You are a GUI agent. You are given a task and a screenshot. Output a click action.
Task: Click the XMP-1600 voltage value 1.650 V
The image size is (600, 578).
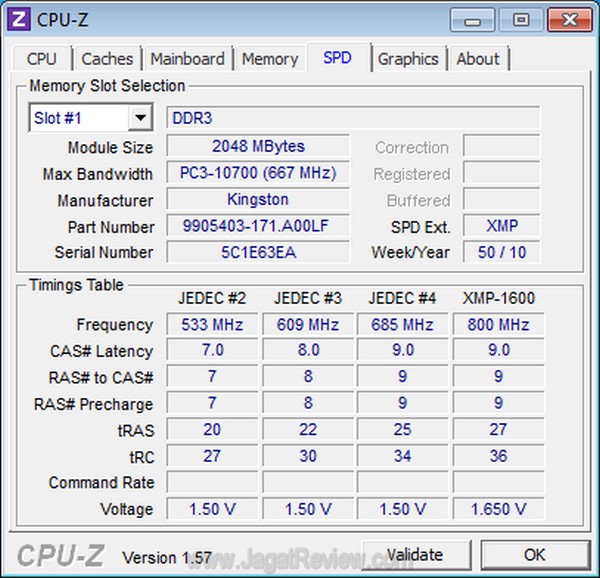click(x=498, y=509)
